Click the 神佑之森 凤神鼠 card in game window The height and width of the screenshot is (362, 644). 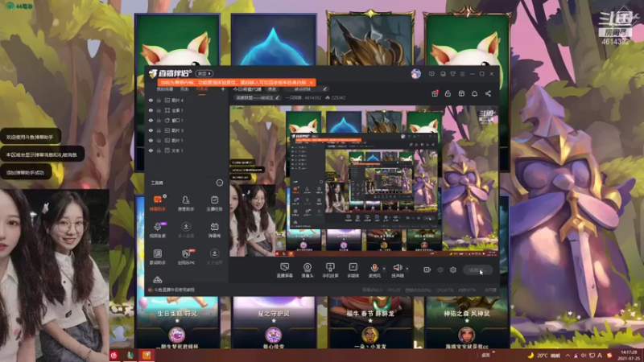click(467, 323)
